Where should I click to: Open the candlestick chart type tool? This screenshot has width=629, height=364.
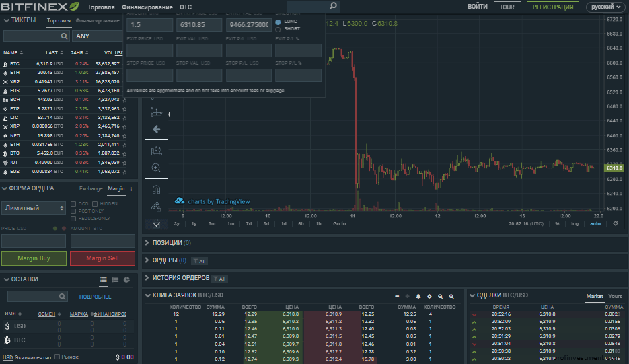(x=157, y=151)
